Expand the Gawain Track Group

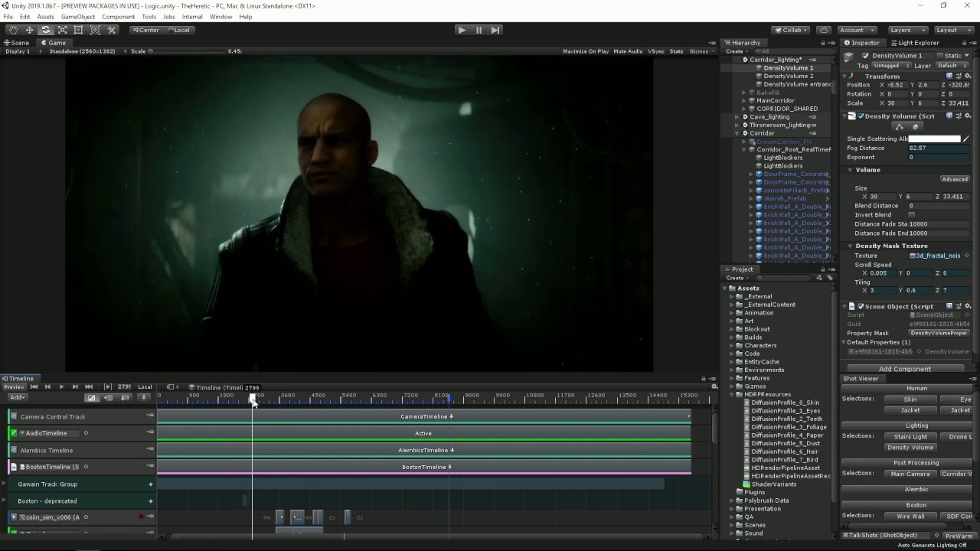pyautogui.click(x=4, y=484)
